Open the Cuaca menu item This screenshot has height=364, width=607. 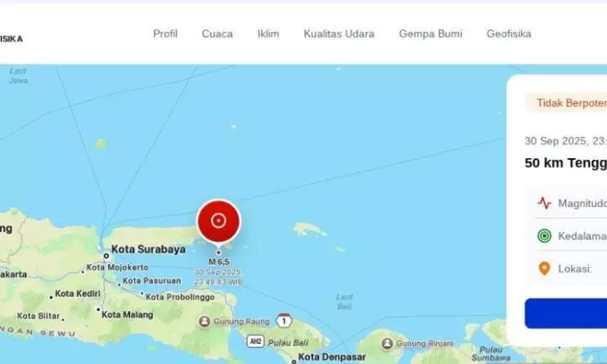coord(217,34)
